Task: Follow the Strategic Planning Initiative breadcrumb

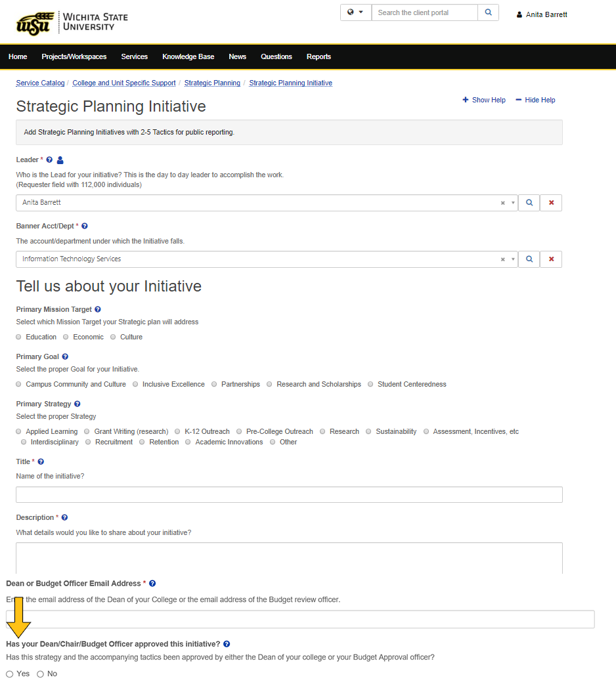Action: click(x=291, y=83)
